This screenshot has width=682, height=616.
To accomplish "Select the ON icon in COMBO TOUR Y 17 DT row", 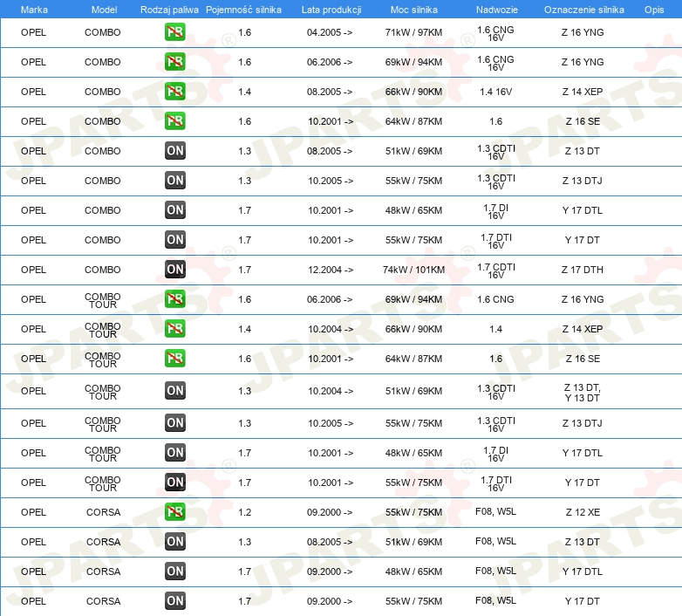I will click(x=174, y=482).
